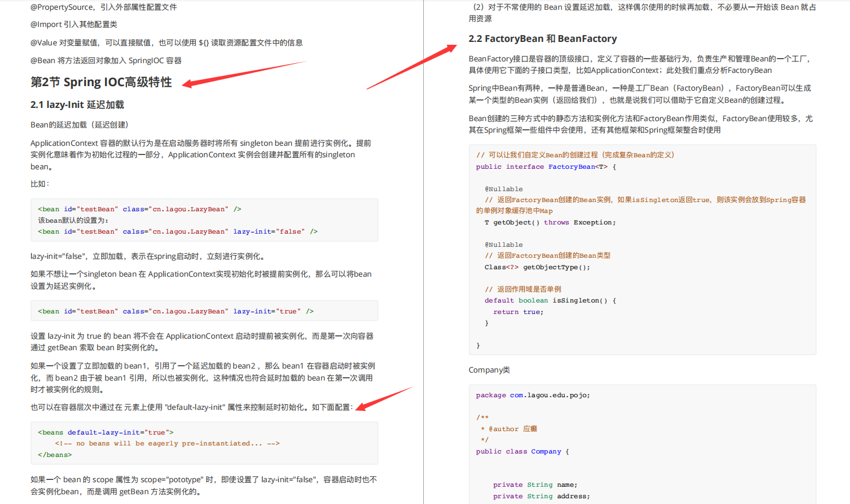Click the default-lazy-init code block

tap(204, 443)
